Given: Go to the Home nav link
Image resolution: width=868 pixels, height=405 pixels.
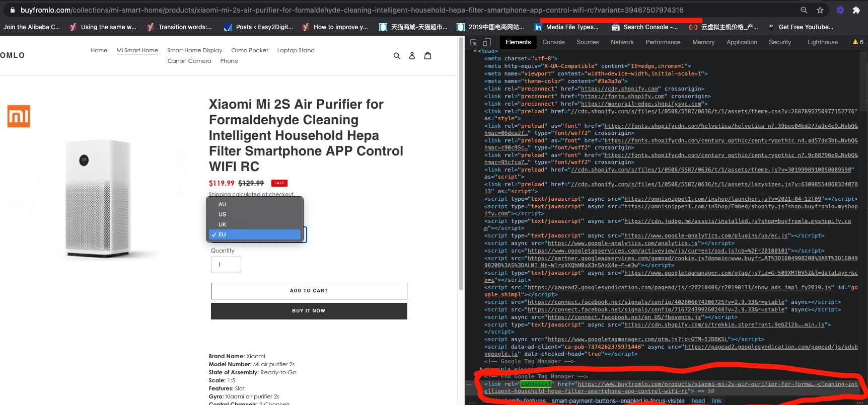Looking at the screenshot, I should coord(99,50).
